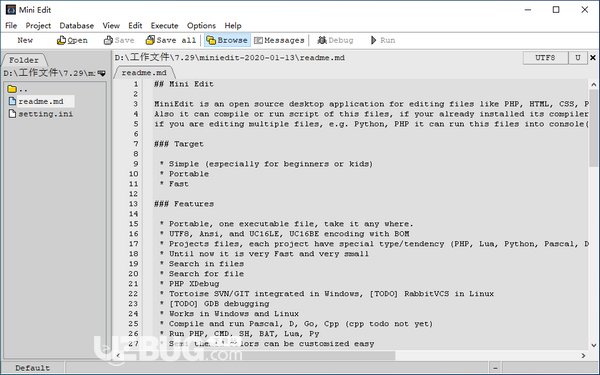
Task: Open the folder path dropdown arrow
Action: (x=101, y=73)
